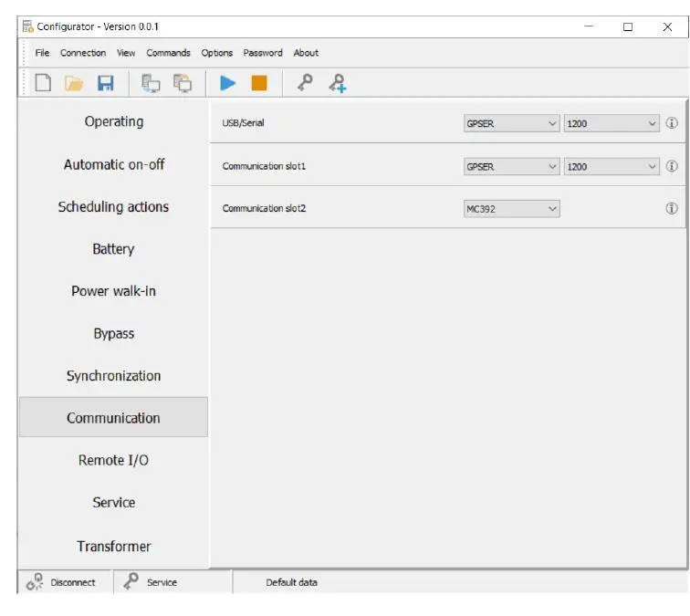690x616 pixels.
Task: Click the second stacked-monitor toolbar icon
Action: click(x=183, y=83)
